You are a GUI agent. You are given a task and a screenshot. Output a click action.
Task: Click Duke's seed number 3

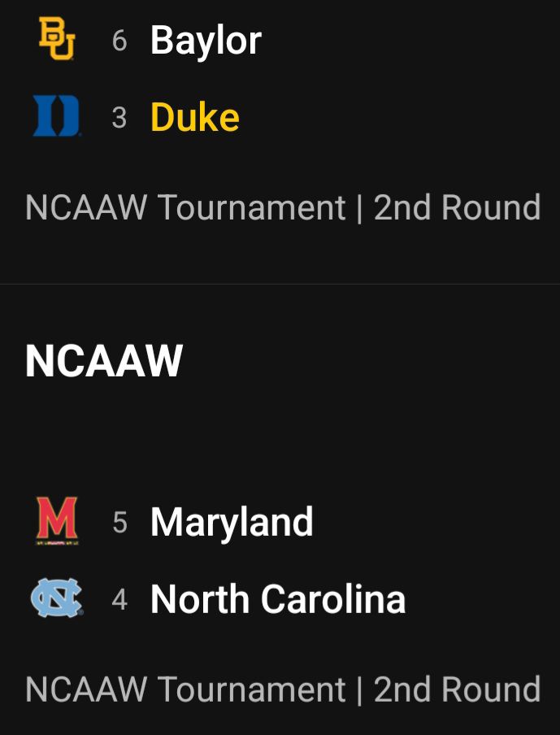tap(119, 119)
